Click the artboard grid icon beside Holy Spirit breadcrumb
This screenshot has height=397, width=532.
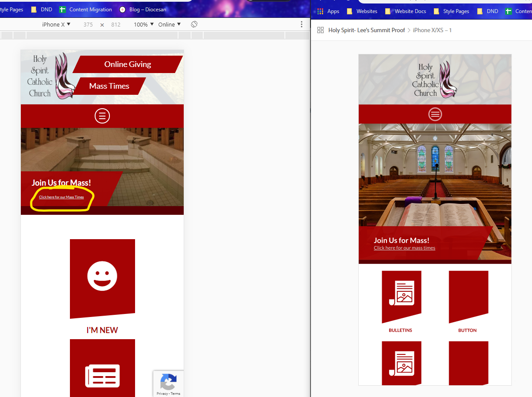click(x=321, y=30)
